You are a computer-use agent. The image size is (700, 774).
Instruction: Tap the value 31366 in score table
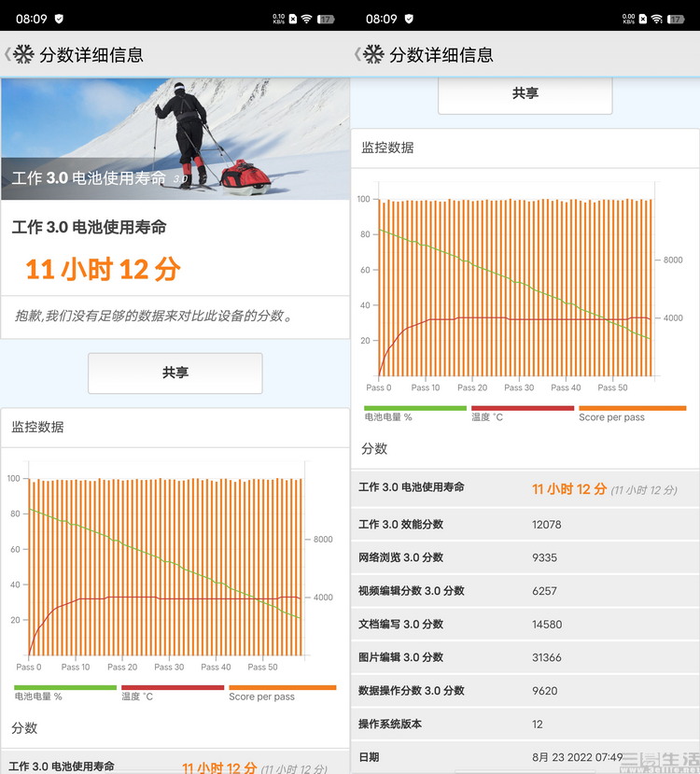click(x=547, y=657)
